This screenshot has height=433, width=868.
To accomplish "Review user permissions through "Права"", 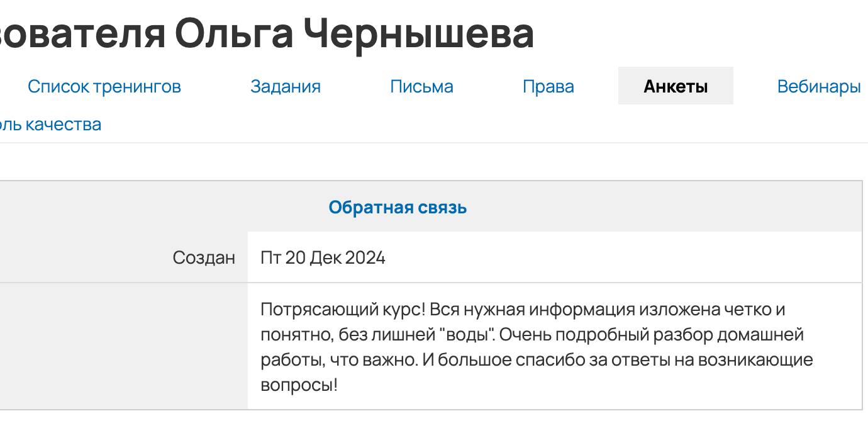I will coord(548,86).
